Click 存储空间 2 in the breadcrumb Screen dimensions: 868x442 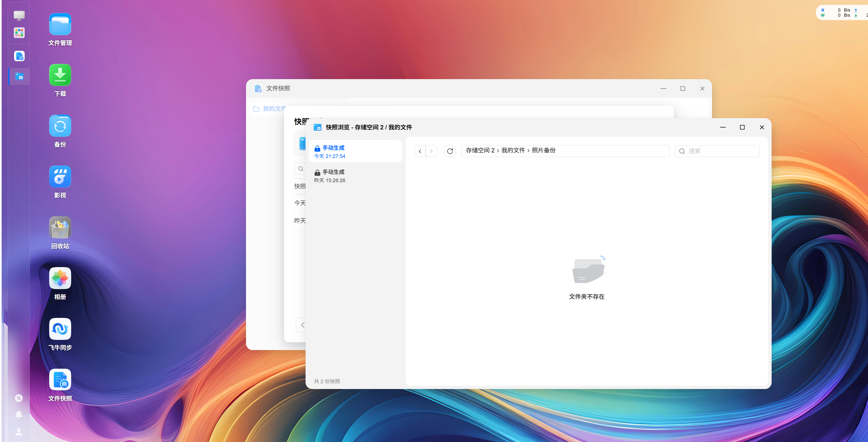click(x=480, y=150)
